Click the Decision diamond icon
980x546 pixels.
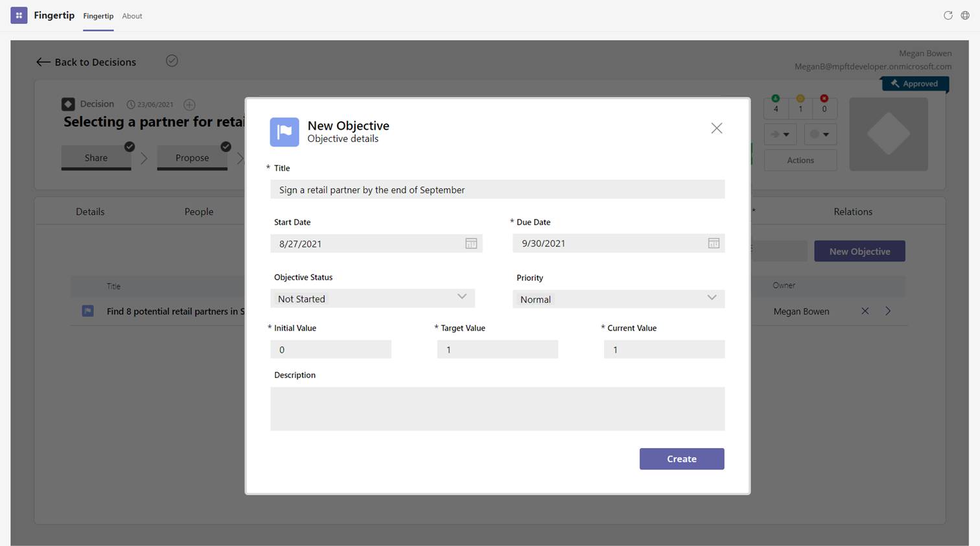(68, 104)
